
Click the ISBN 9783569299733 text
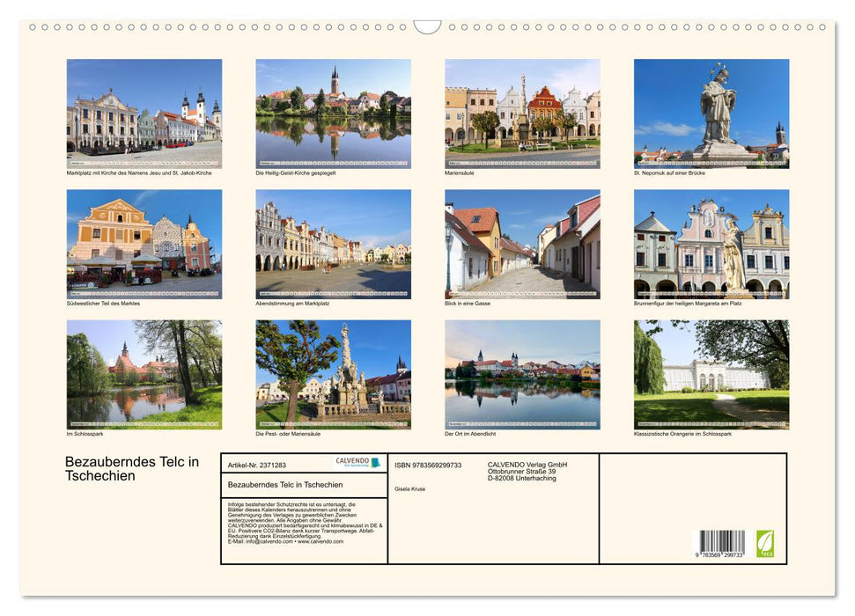pos(428,465)
